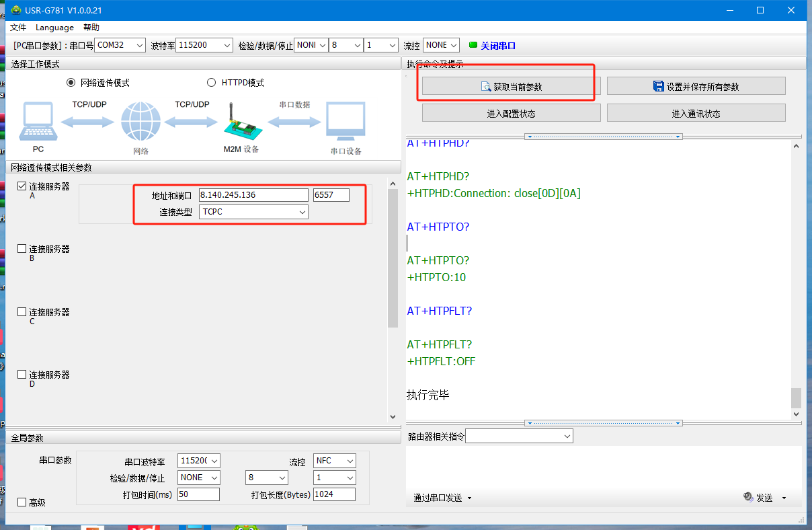Image resolution: width=812 pixels, height=530 pixels.
Task: Click the save disk icon on 设置并保存所有参数
Action: 659,86
